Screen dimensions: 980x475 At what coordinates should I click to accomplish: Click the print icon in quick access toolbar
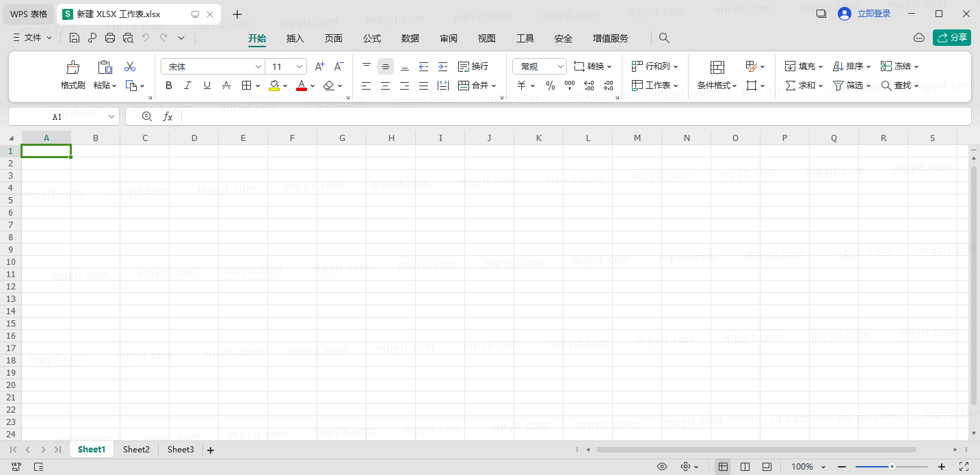click(x=110, y=38)
